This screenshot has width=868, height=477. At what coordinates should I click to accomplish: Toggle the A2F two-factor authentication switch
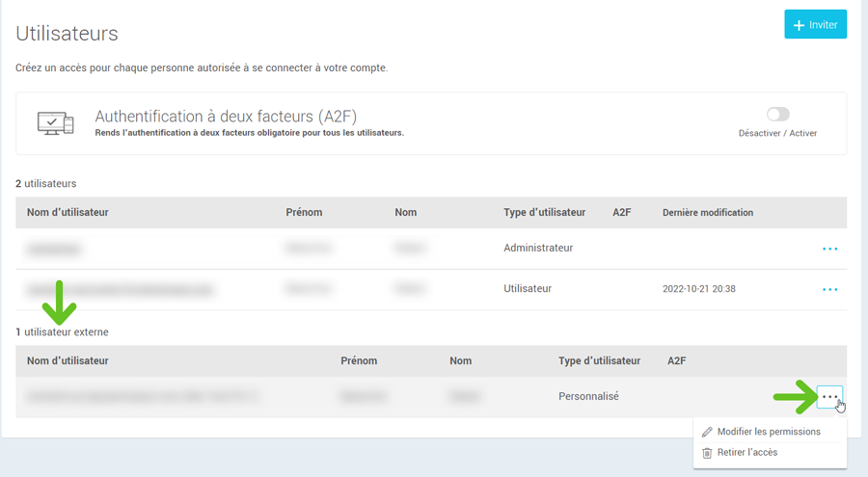777,114
